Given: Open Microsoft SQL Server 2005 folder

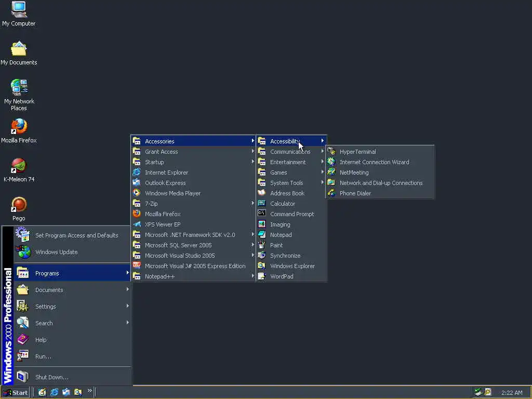Looking at the screenshot, I should [x=193, y=245].
